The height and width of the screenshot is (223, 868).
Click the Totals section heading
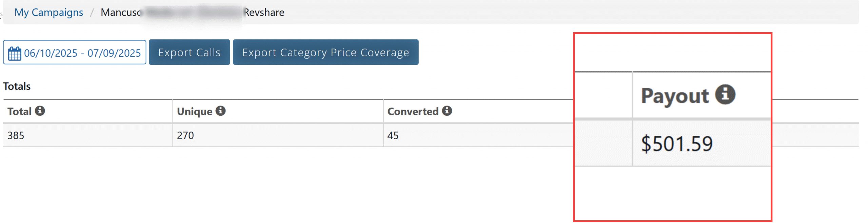[17, 86]
